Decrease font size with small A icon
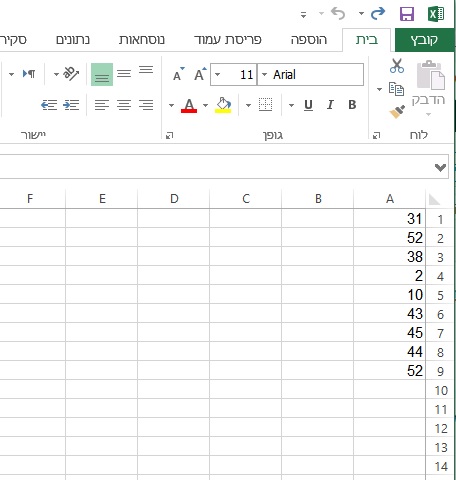The height and width of the screenshot is (480, 456). pos(178,74)
